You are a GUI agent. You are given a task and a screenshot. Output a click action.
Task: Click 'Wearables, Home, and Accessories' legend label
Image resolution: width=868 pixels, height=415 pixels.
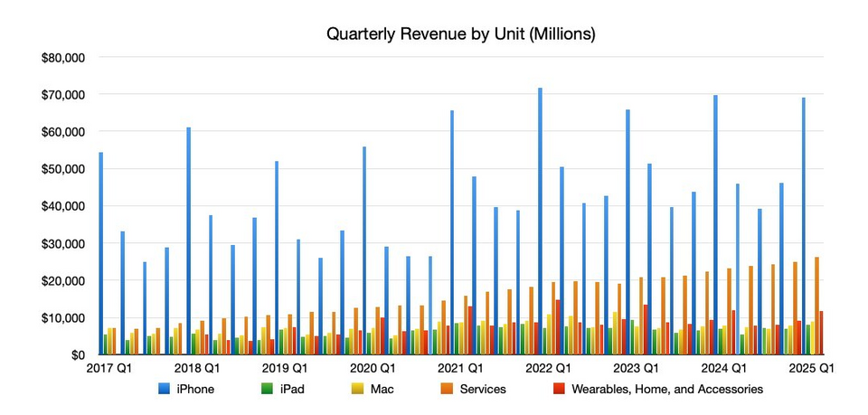(667, 389)
